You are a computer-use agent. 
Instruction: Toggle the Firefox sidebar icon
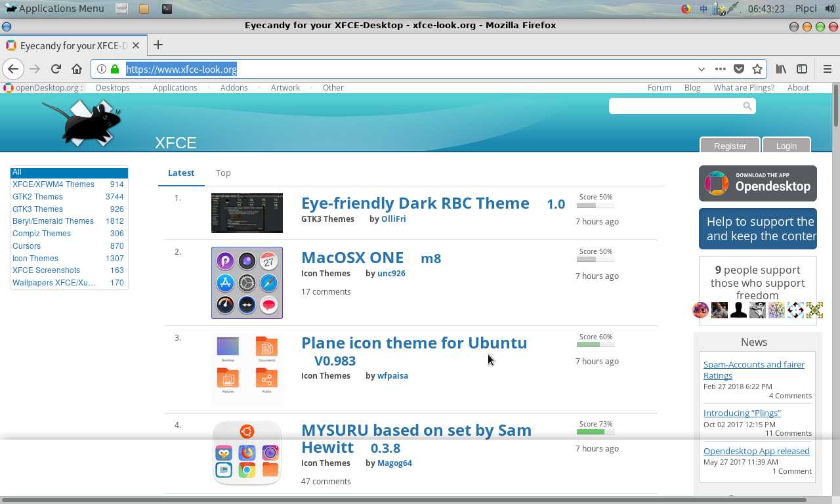pos(802,69)
